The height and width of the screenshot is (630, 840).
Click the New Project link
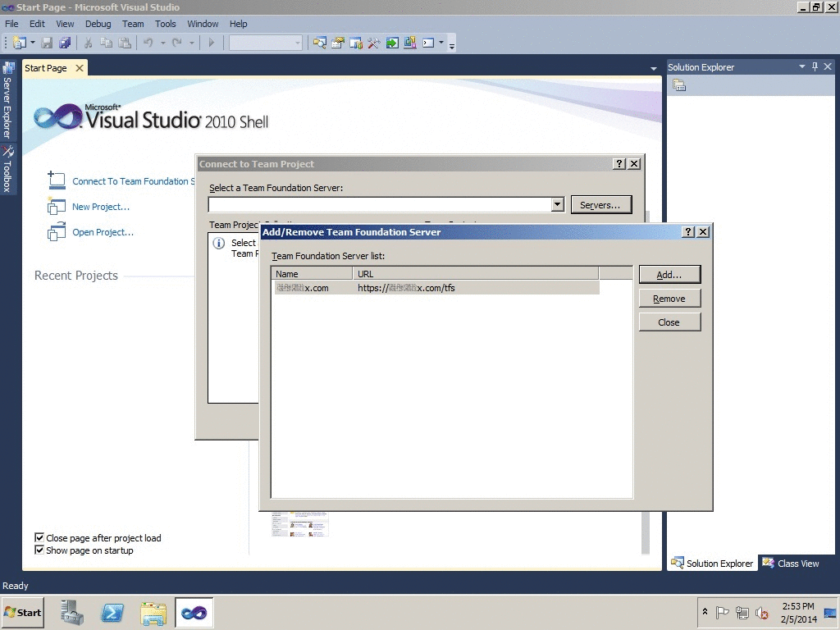[101, 207]
